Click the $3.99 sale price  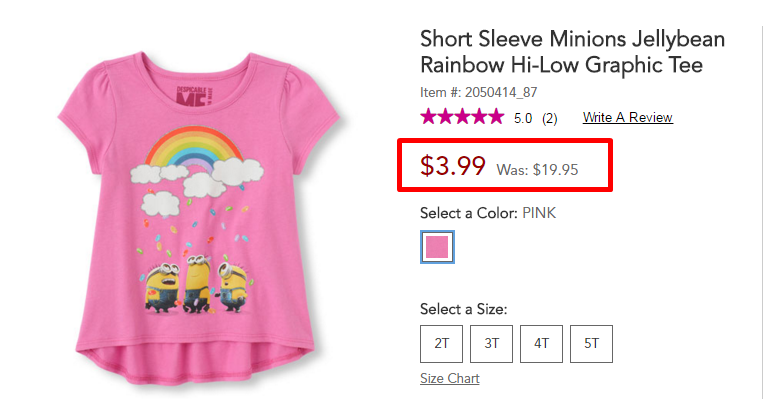coord(453,165)
